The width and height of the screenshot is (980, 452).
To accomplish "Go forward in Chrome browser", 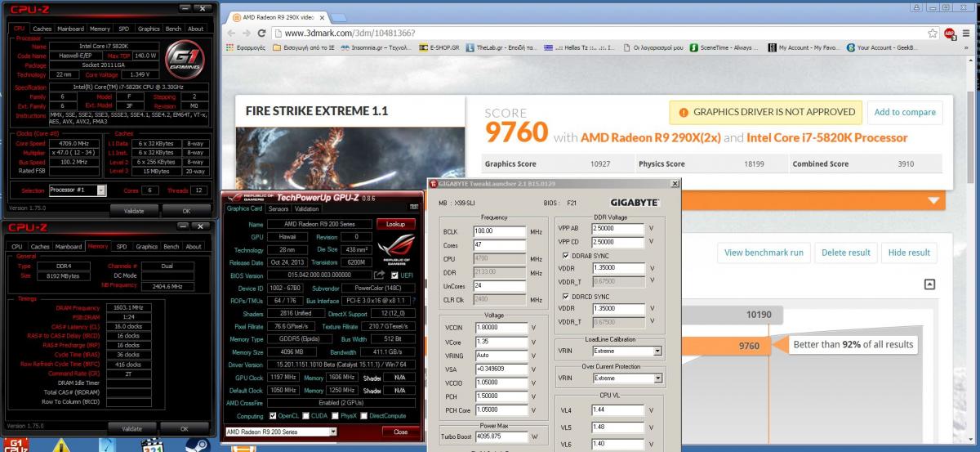I will tap(246, 33).
